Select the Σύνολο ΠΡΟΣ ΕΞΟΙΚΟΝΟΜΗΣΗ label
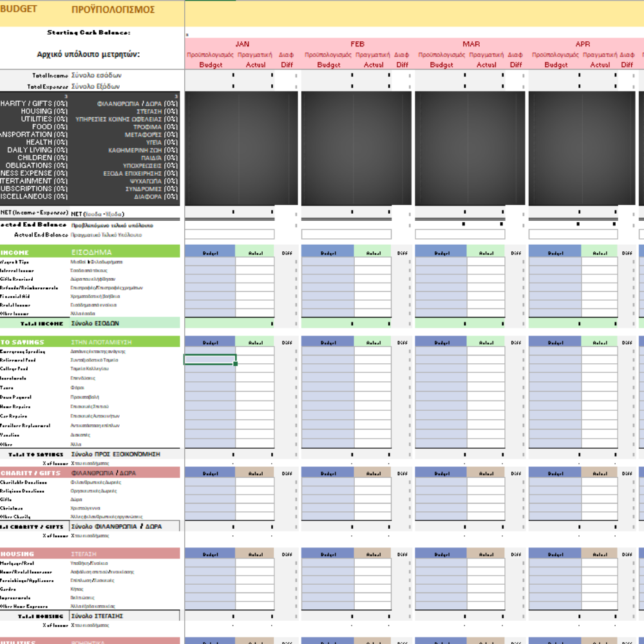The width and height of the screenshot is (644, 644). [115, 454]
